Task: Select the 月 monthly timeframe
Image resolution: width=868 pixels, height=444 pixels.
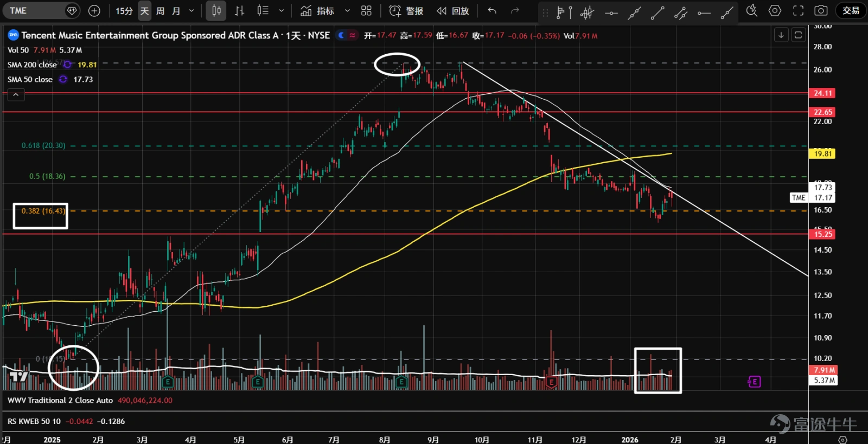Action: pos(176,11)
